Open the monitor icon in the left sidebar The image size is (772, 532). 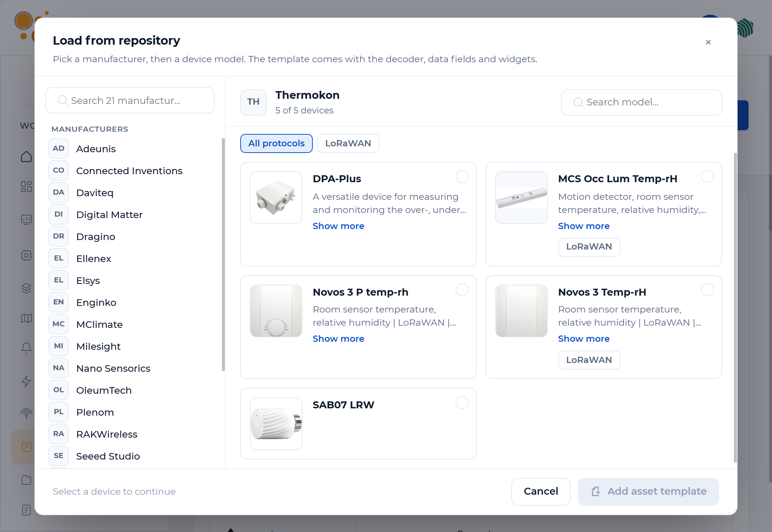26,220
